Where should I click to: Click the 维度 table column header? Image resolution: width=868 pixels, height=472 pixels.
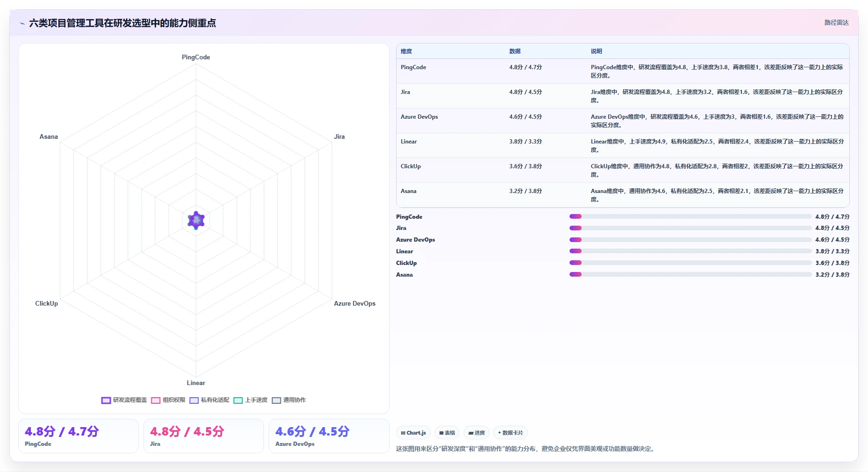point(406,51)
